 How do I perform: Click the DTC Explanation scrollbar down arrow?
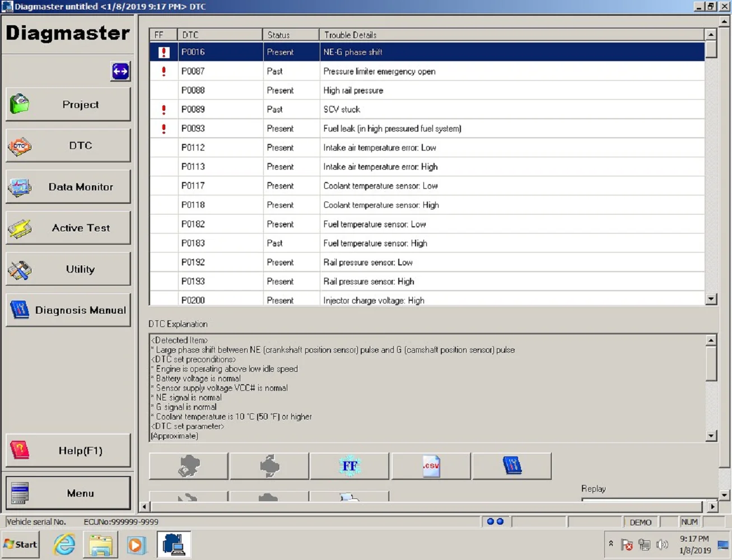(711, 436)
